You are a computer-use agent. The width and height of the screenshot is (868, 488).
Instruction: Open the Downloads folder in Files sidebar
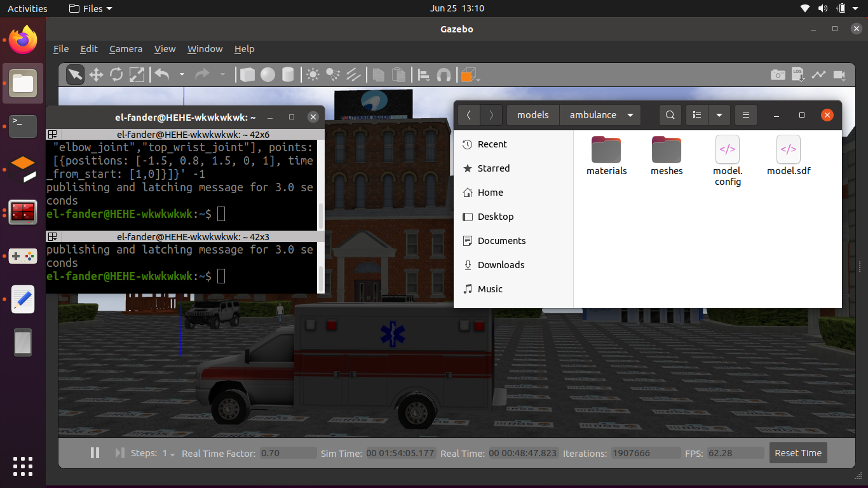(503, 265)
